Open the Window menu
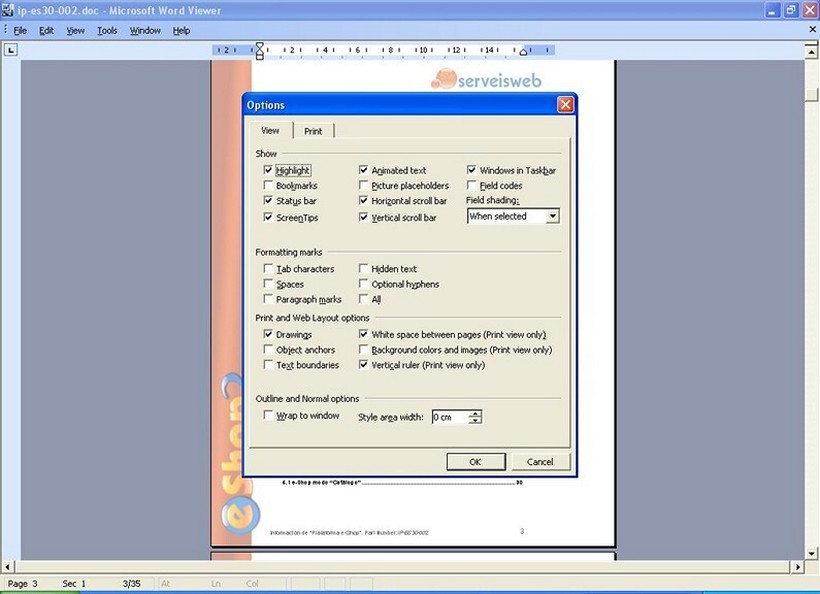 [x=145, y=30]
